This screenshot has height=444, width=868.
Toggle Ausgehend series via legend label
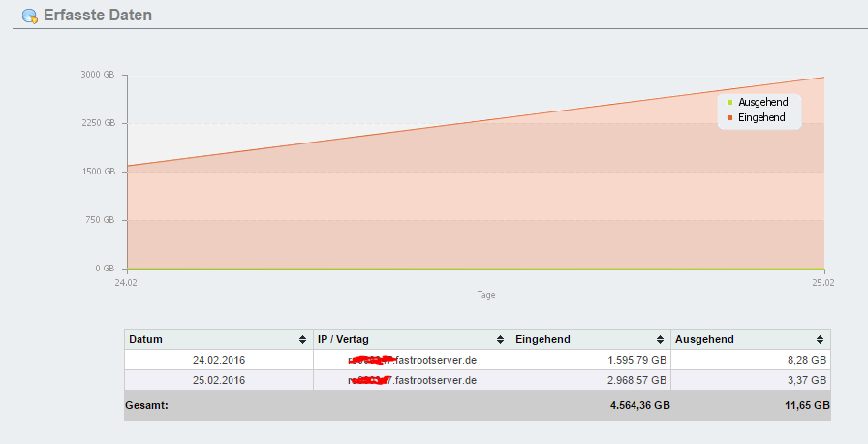click(762, 102)
